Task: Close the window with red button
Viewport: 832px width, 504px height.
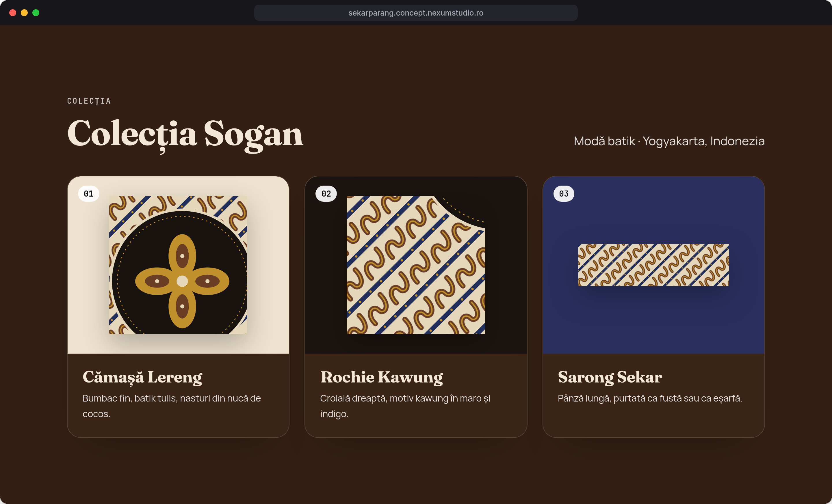Action: (x=13, y=13)
